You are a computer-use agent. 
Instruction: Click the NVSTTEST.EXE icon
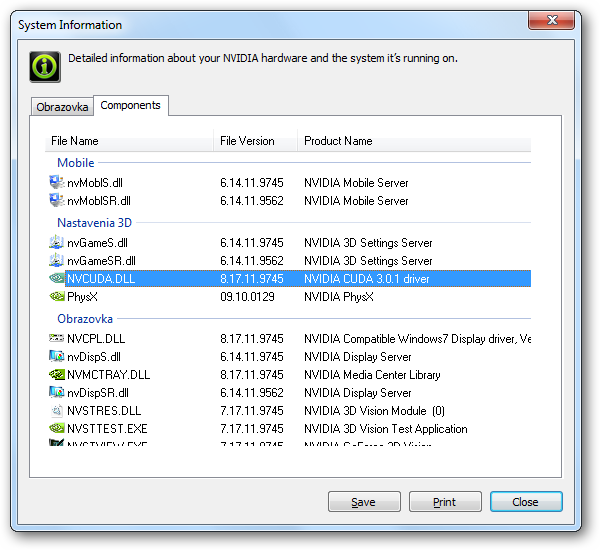point(57,428)
